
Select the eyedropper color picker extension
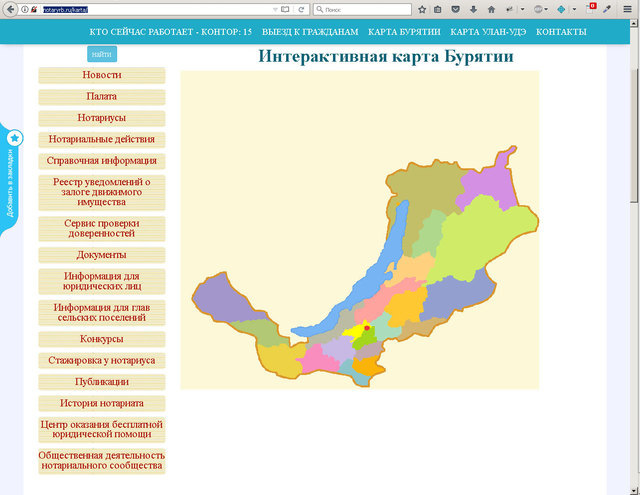point(606,8)
